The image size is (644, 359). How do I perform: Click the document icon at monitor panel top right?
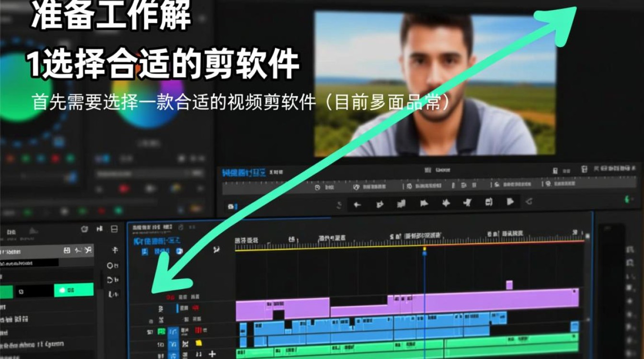(x=555, y=170)
